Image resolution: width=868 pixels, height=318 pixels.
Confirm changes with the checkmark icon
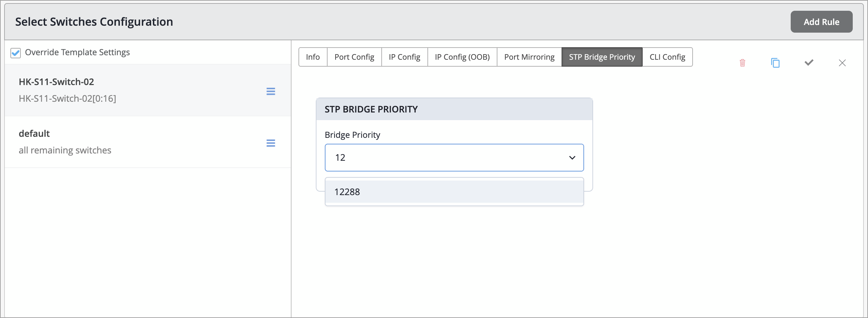pyautogui.click(x=809, y=62)
